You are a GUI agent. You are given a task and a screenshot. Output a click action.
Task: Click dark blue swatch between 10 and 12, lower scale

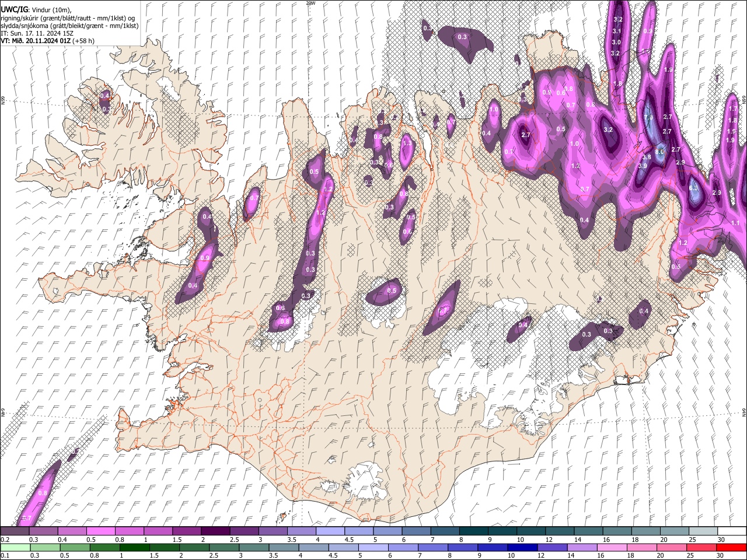[521, 547]
